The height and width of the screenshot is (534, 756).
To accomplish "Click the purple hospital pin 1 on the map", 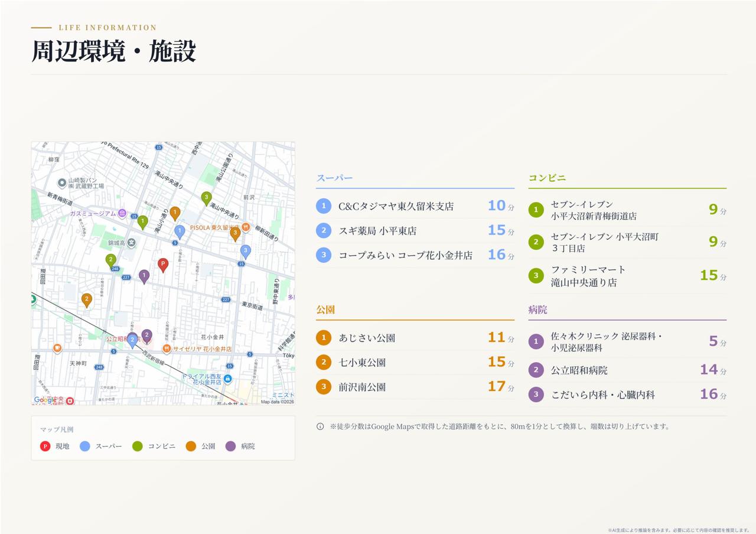I will click(144, 276).
